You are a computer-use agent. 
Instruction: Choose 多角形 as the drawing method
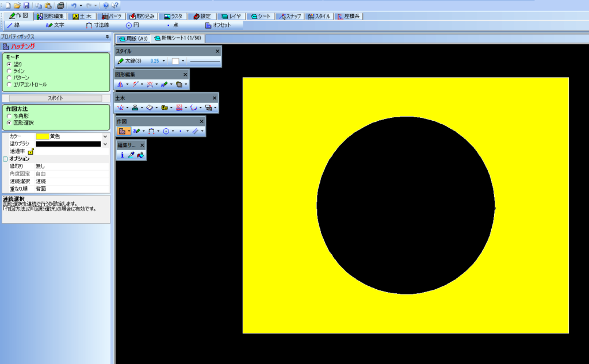[9, 116]
